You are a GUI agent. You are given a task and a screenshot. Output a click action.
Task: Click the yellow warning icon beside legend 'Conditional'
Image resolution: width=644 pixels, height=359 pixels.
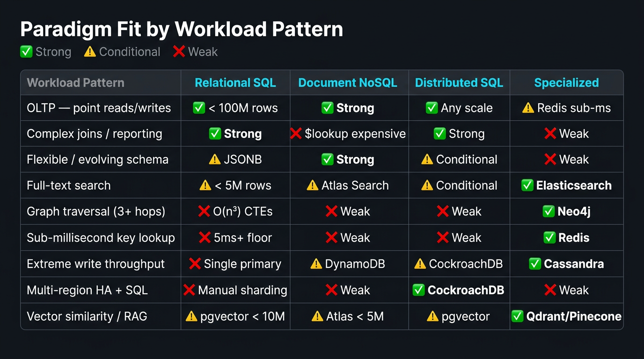pos(90,52)
